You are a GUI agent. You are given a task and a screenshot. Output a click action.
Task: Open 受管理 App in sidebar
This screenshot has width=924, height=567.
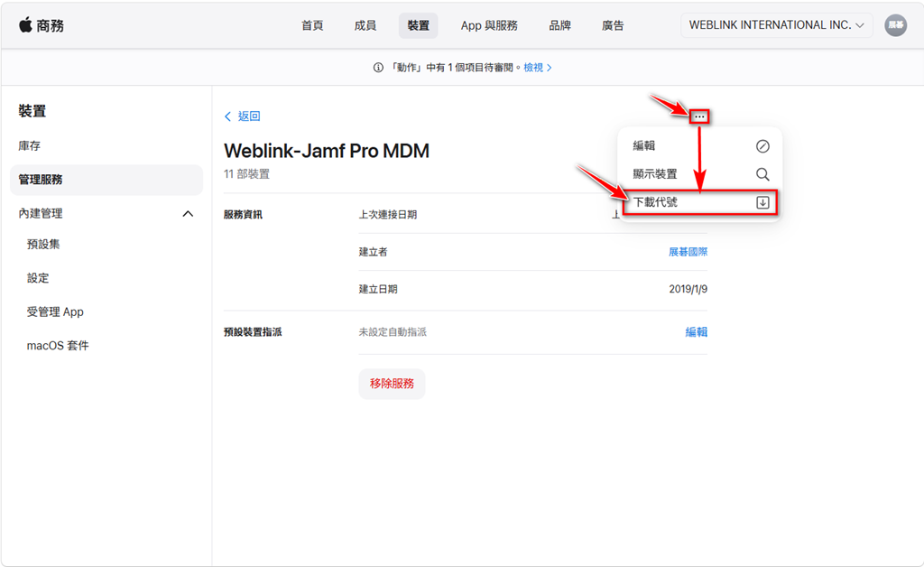click(x=55, y=312)
